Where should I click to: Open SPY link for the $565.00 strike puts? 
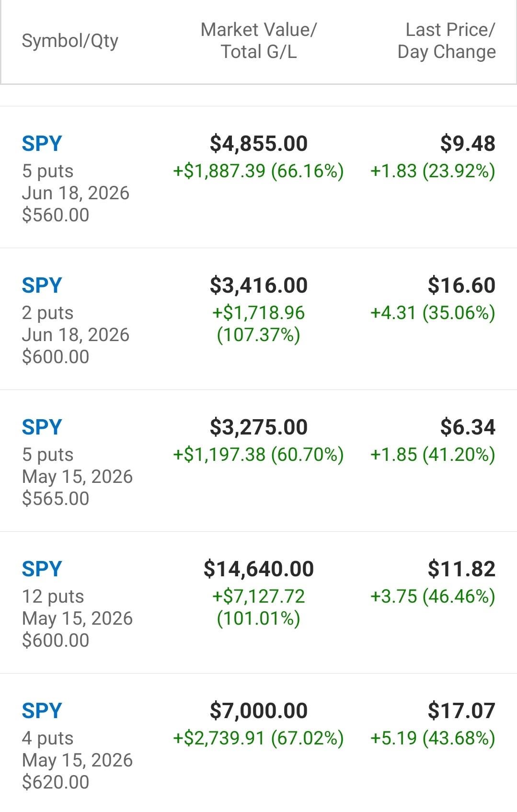point(42,427)
